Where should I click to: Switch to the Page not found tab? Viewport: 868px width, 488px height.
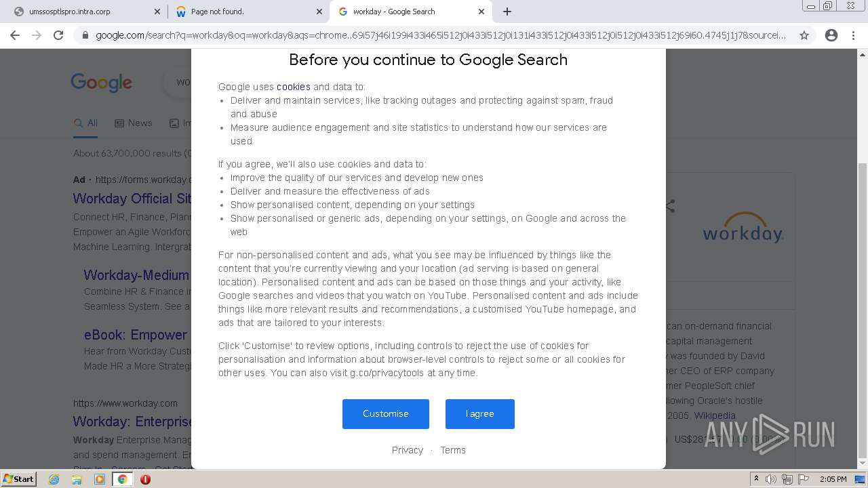[248, 12]
